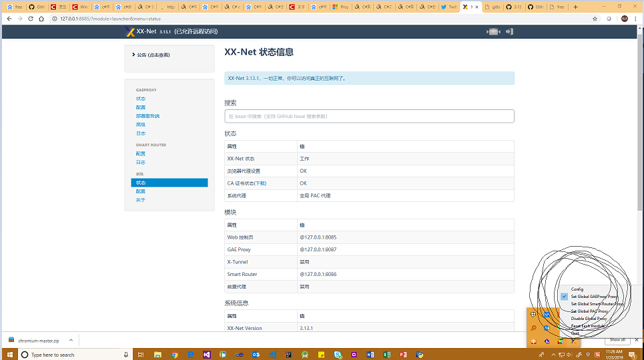Reload the page with the refresh icon
The width and height of the screenshot is (644, 360).
coord(31,19)
